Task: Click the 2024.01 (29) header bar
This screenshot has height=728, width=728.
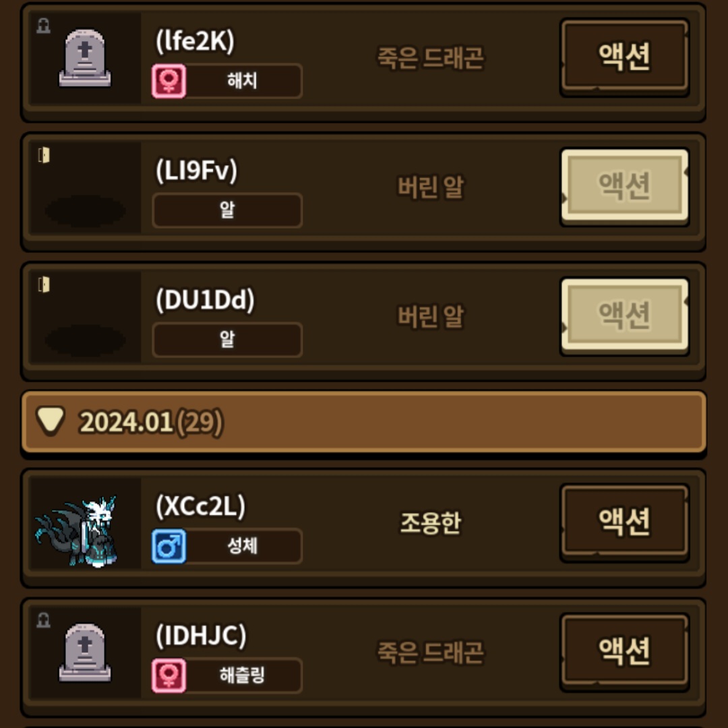Action: (363, 421)
